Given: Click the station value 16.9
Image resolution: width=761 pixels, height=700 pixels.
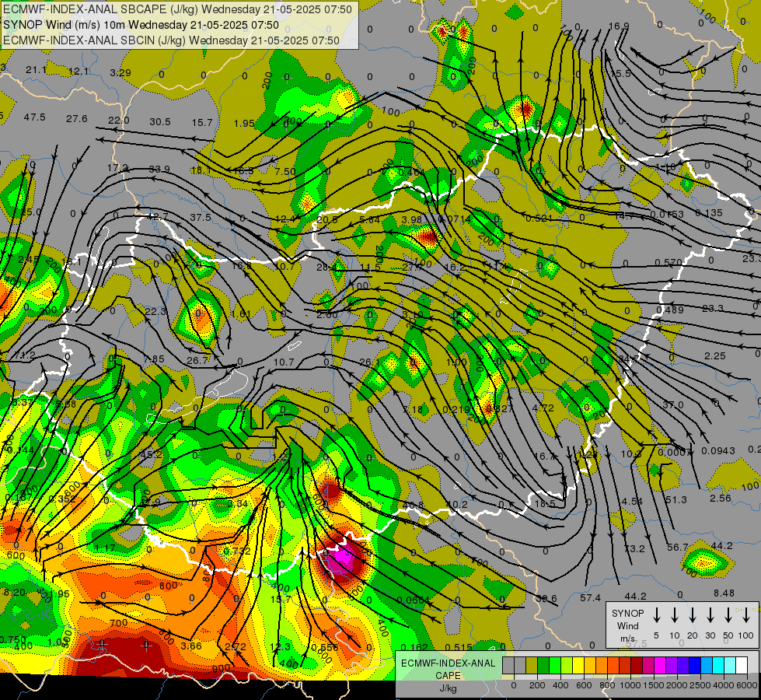Looking at the screenshot, I should (618, 26).
